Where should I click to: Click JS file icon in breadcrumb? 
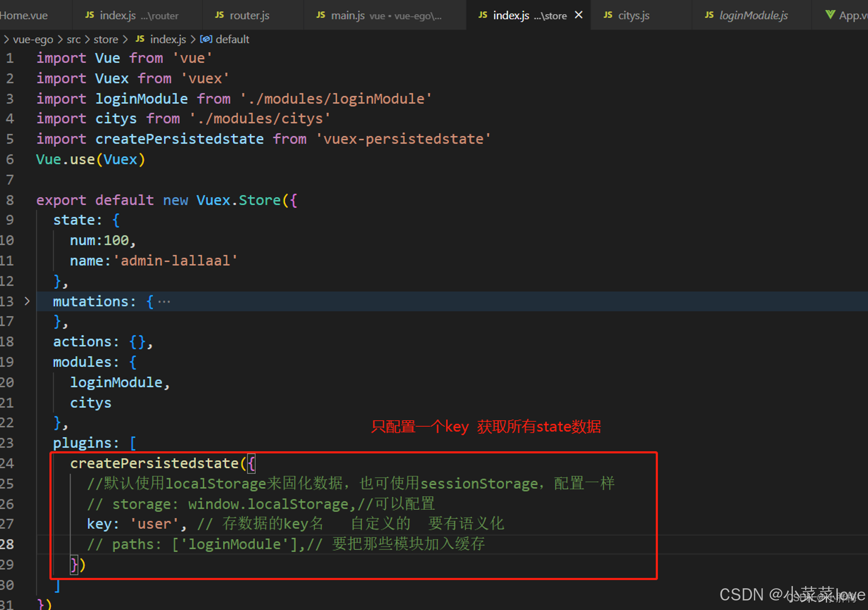click(140, 39)
